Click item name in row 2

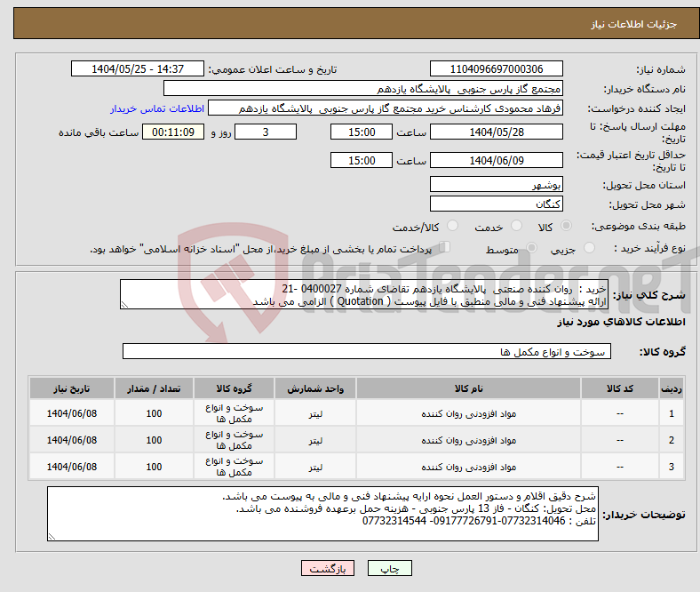pyautogui.click(x=468, y=440)
